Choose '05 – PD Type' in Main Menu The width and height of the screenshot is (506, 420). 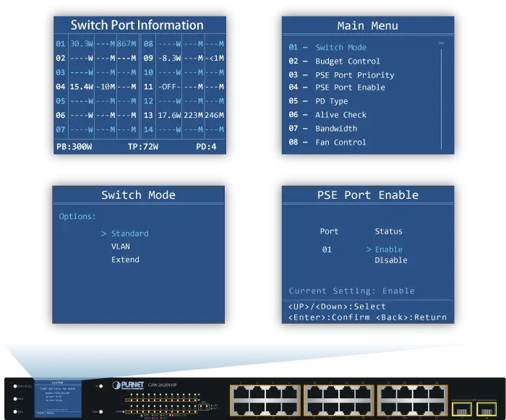[318, 101]
